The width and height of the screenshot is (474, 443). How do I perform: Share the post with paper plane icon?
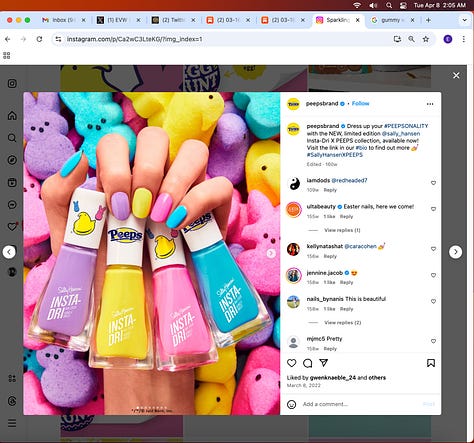point(324,363)
